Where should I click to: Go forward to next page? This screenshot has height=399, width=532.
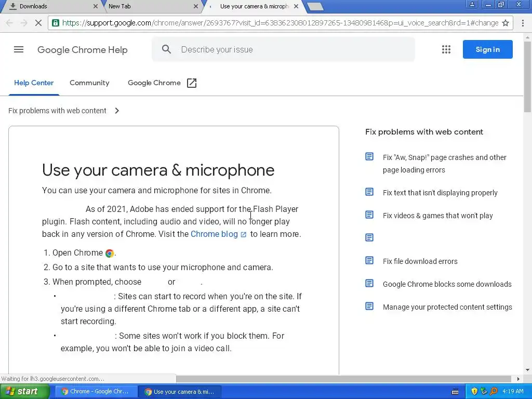click(x=24, y=23)
